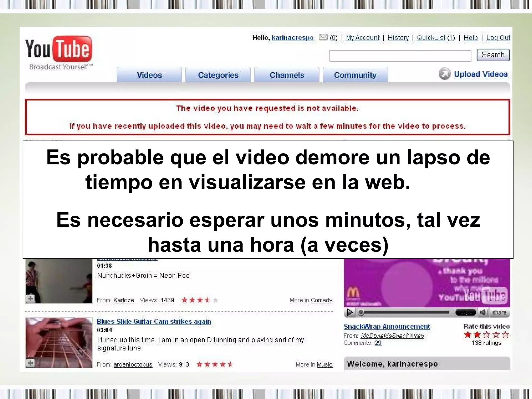Open Blues Slide Guitar Cam video title
This screenshot has height=399, width=532.
click(154, 321)
